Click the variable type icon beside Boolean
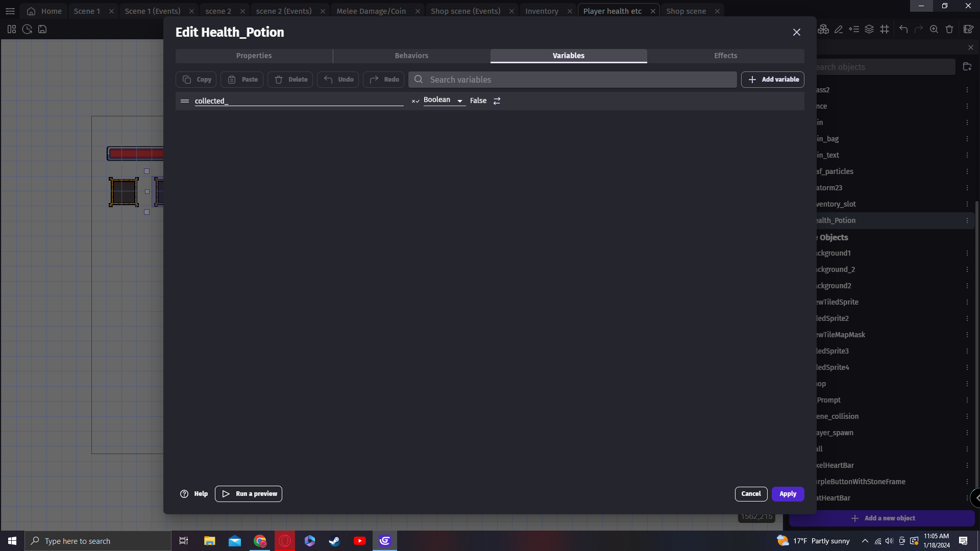Screen dimensions: 980x551 click(x=415, y=101)
